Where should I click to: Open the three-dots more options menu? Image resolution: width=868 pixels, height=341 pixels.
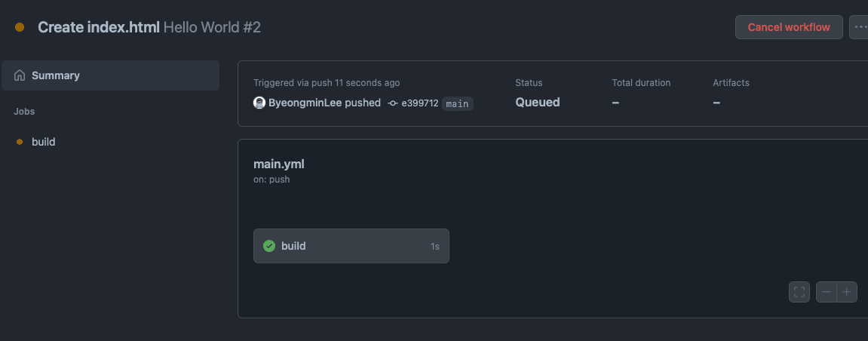(x=860, y=27)
